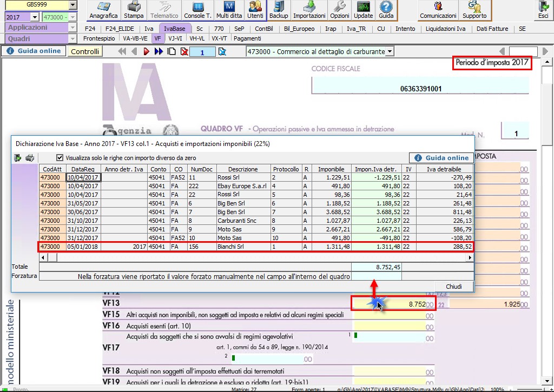Open the activity code 473000 dropdown

coord(390,51)
